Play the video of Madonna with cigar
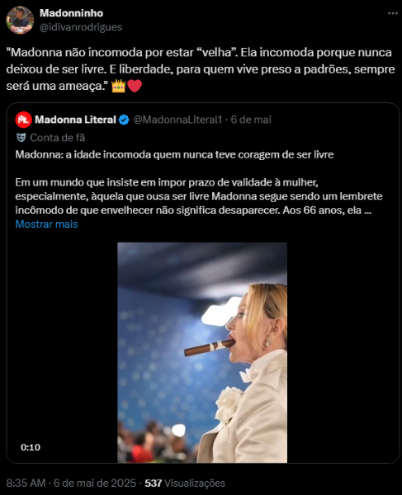Image resolution: width=402 pixels, height=495 pixels. pyautogui.click(x=202, y=352)
